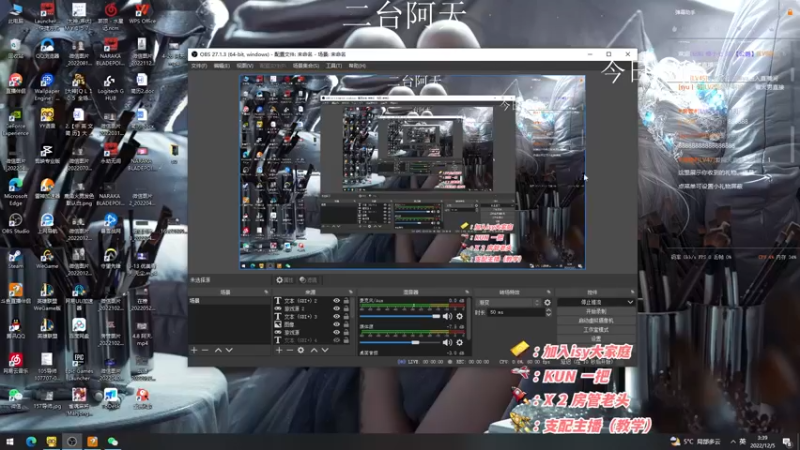Open the WeGame desktop shortcut
This screenshot has height=450, width=800.
47,259
